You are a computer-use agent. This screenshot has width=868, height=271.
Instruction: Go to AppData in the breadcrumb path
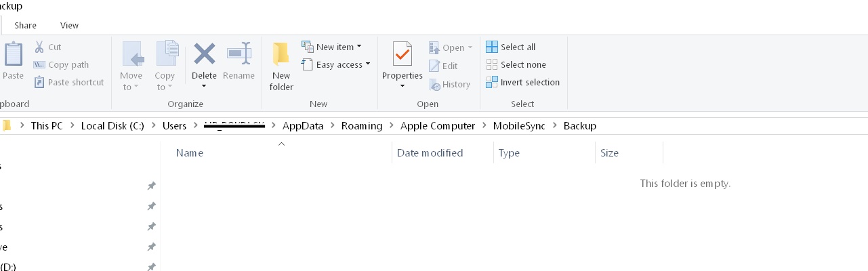[x=303, y=126]
